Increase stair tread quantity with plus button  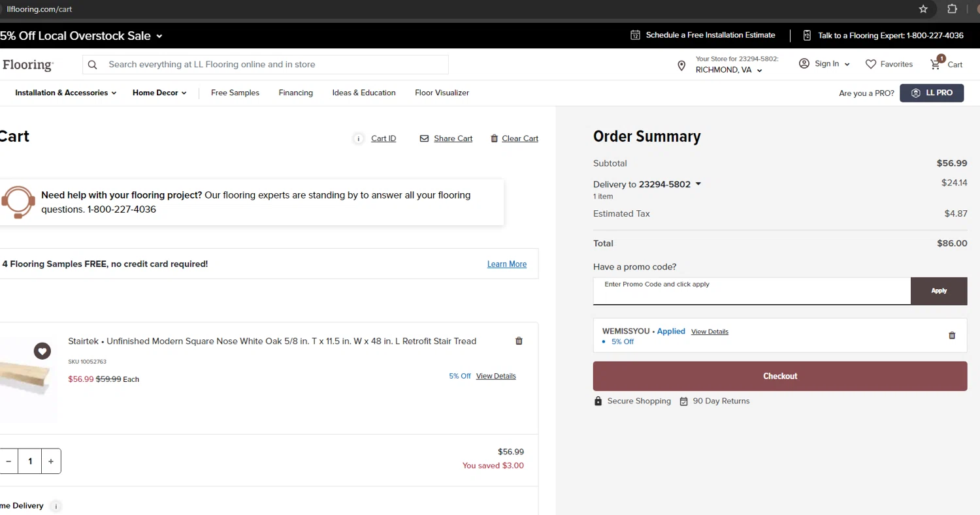click(51, 461)
